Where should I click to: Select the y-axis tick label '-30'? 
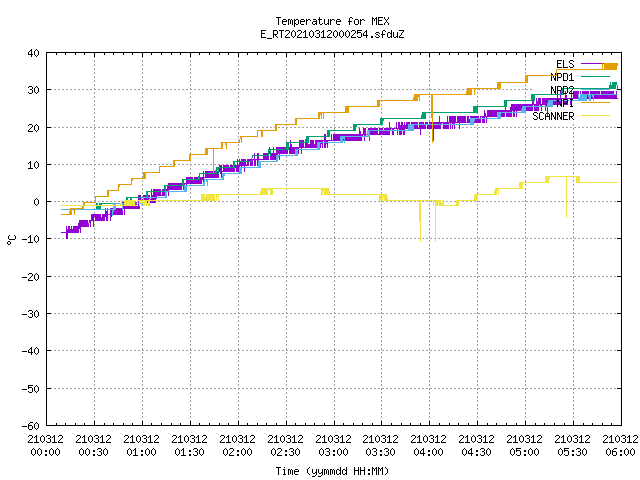click(x=31, y=314)
